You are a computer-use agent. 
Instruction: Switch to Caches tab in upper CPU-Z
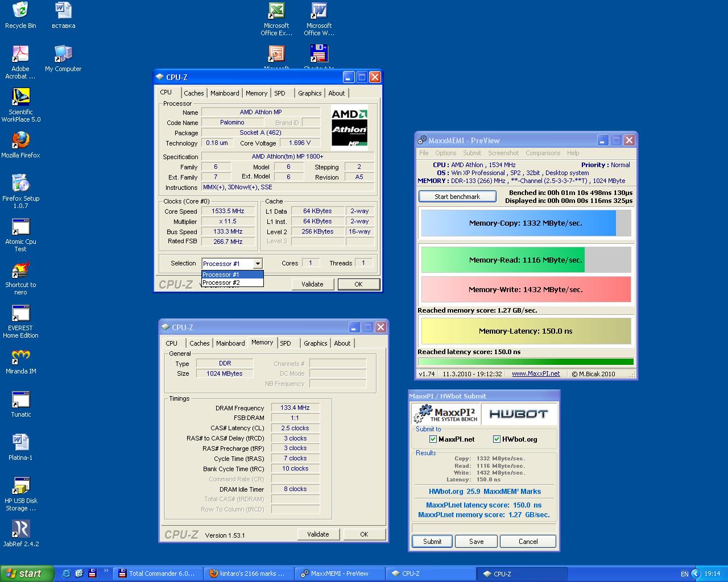tap(193, 93)
